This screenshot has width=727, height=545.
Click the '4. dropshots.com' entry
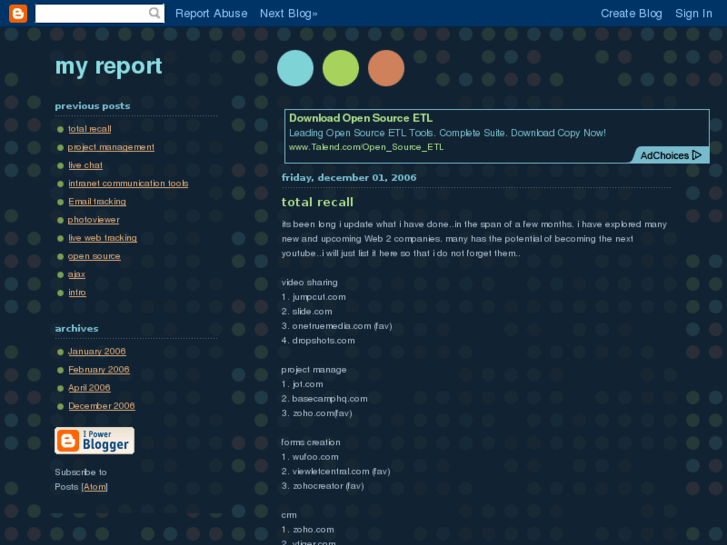point(318,340)
